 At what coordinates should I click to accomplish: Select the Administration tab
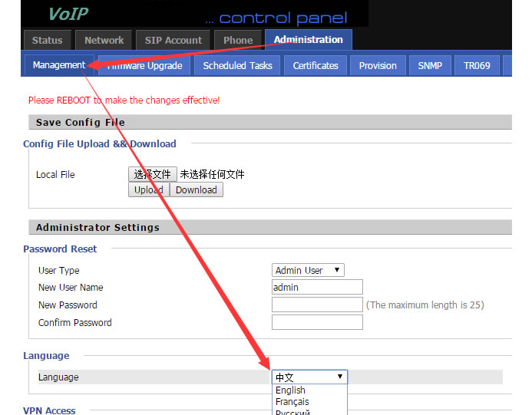pyautogui.click(x=309, y=40)
